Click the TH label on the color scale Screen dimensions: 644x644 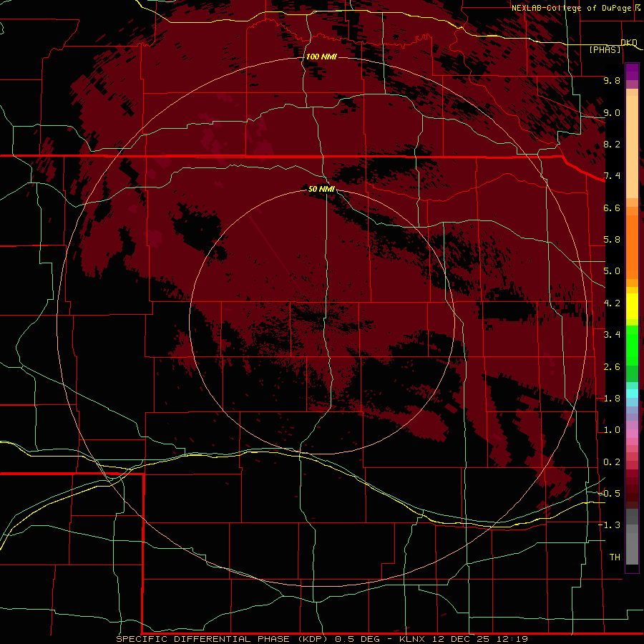615,557
